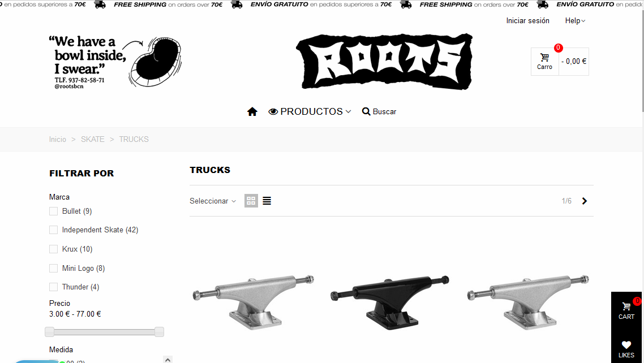Viewport: 644px width, 363px height.
Task: Open LIKES heart wishlist button
Action: 626,349
